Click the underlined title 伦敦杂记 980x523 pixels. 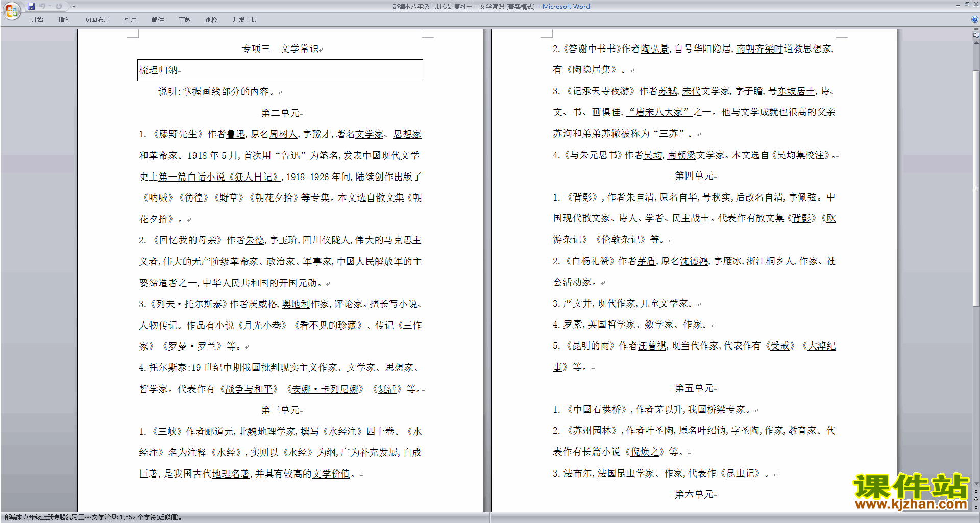(621, 239)
